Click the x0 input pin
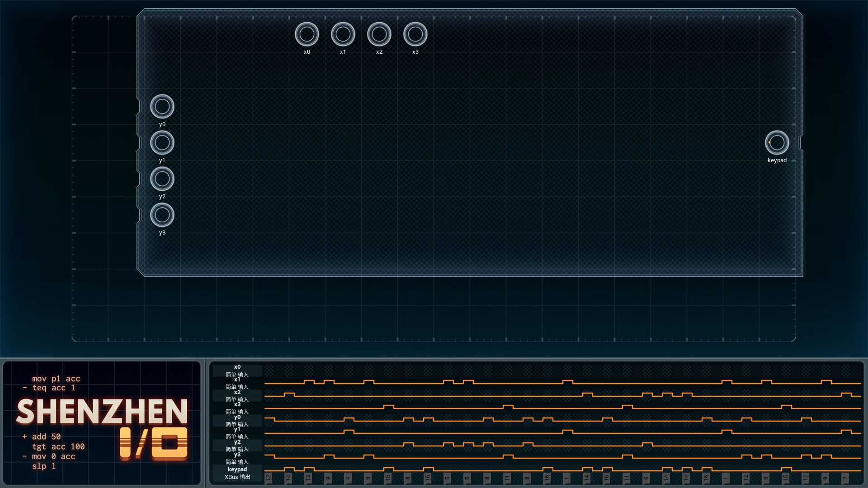868x488 pixels. [x=307, y=34]
